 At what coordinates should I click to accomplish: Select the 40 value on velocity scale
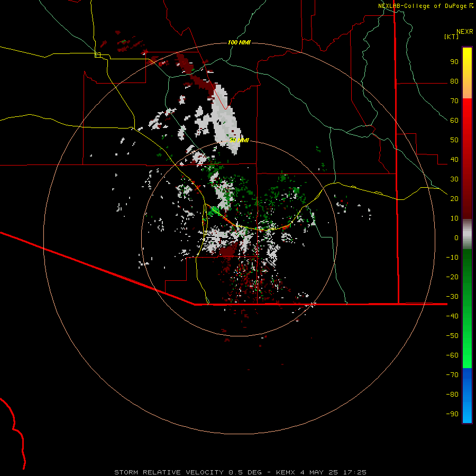454,160
